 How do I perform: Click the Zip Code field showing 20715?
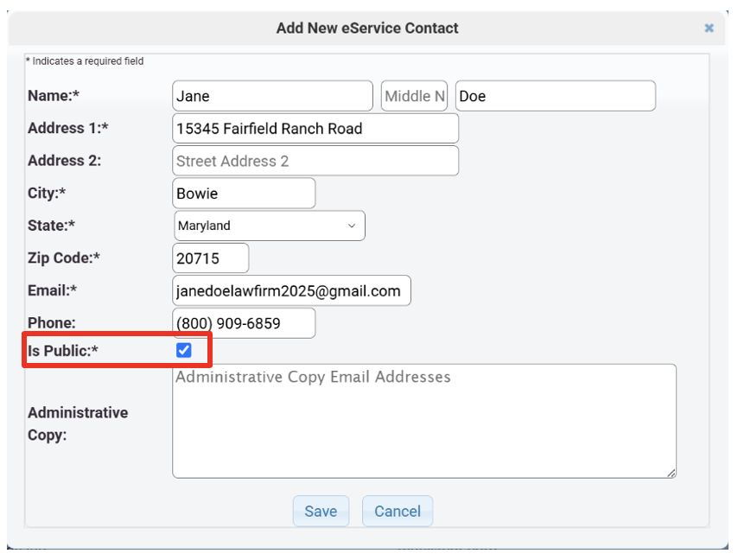click(x=211, y=258)
